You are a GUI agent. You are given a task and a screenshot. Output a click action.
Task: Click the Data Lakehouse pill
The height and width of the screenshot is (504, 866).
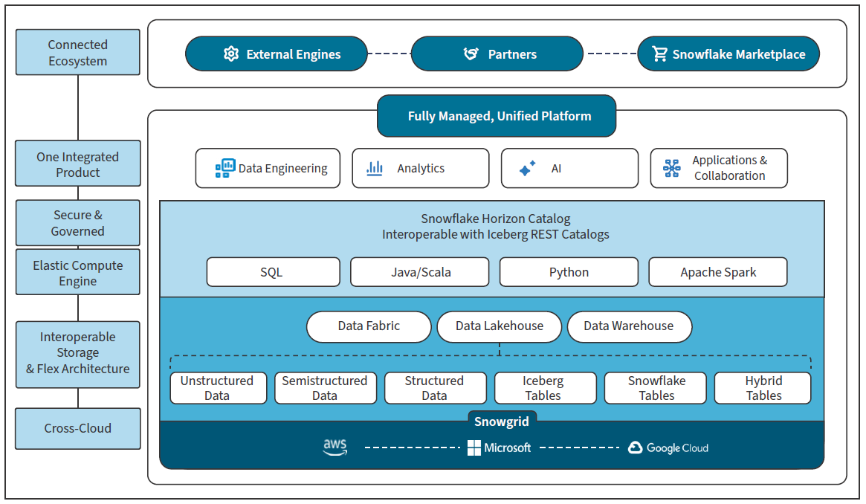500,326
